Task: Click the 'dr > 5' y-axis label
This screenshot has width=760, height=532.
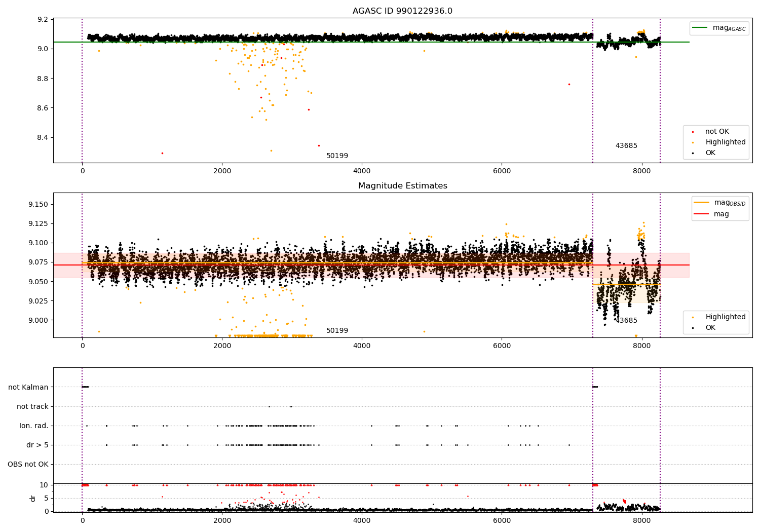Action: 37,445
